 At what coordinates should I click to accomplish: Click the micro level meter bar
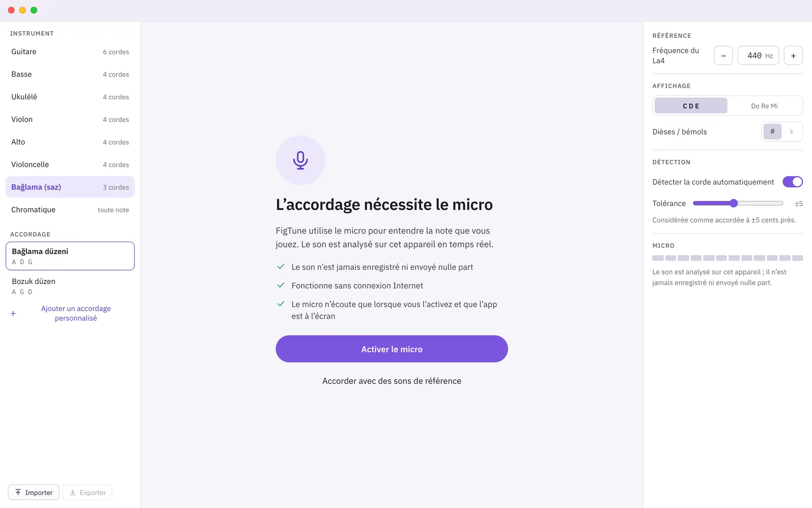(727, 258)
